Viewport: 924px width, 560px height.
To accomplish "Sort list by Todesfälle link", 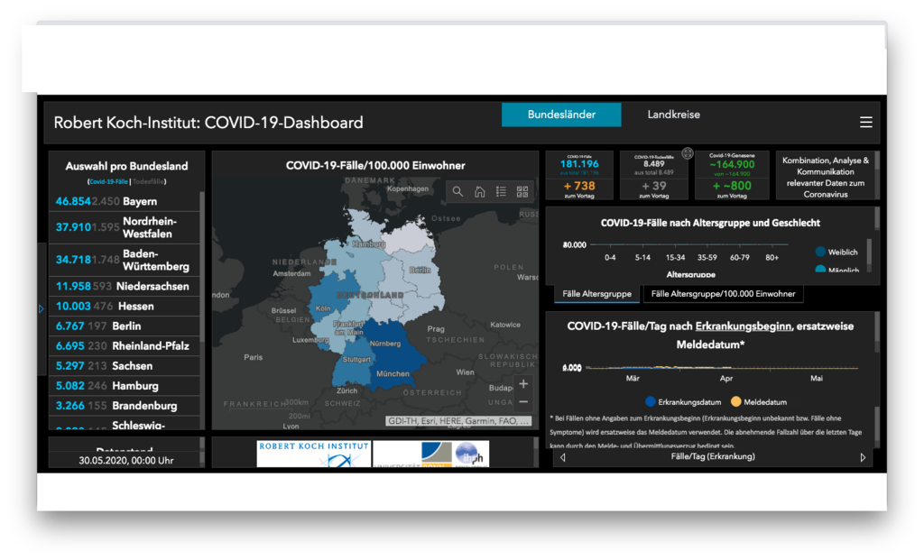I will click(148, 182).
